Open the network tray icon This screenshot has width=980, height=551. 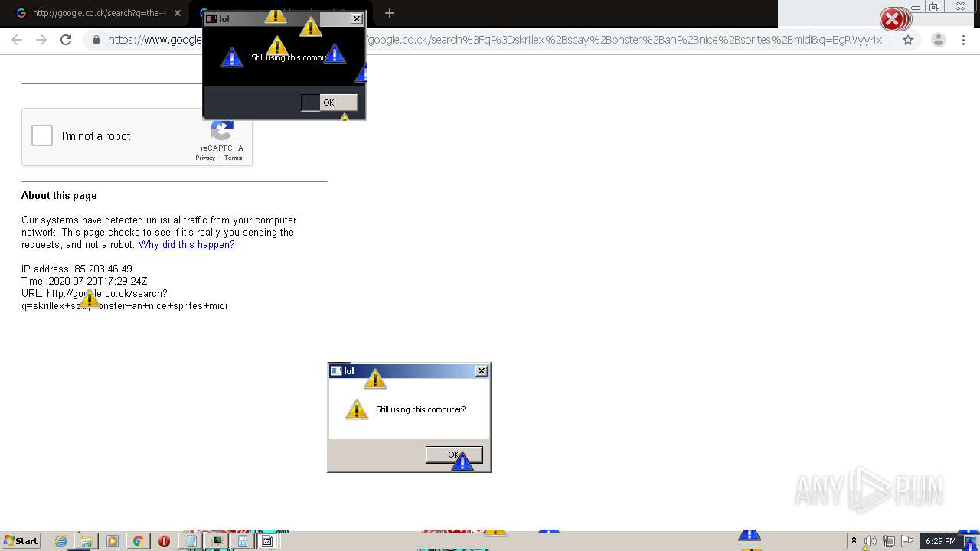point(890,541)
